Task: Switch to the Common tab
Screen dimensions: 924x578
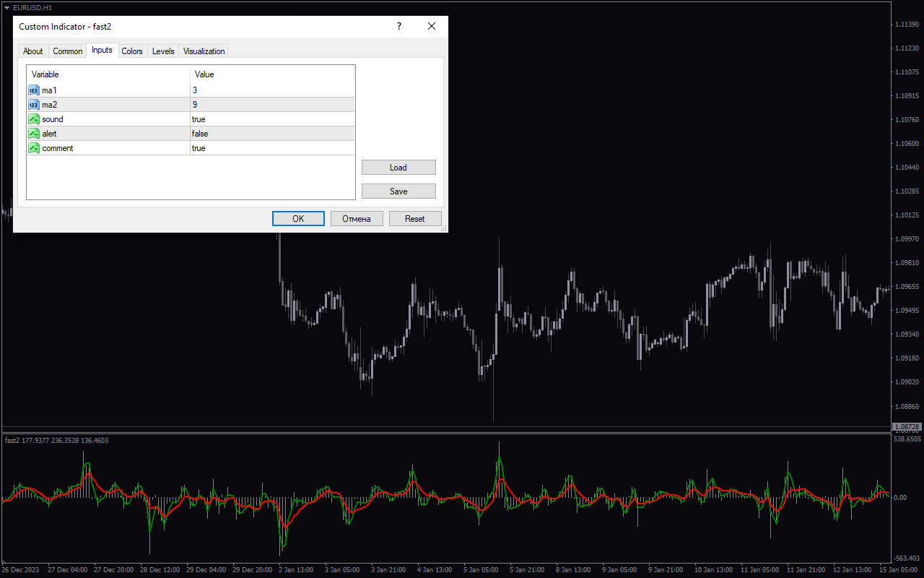Action: [x=68, y=51]
